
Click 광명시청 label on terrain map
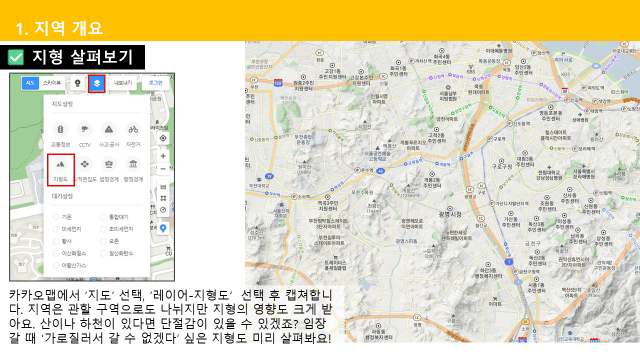[450, 214]
